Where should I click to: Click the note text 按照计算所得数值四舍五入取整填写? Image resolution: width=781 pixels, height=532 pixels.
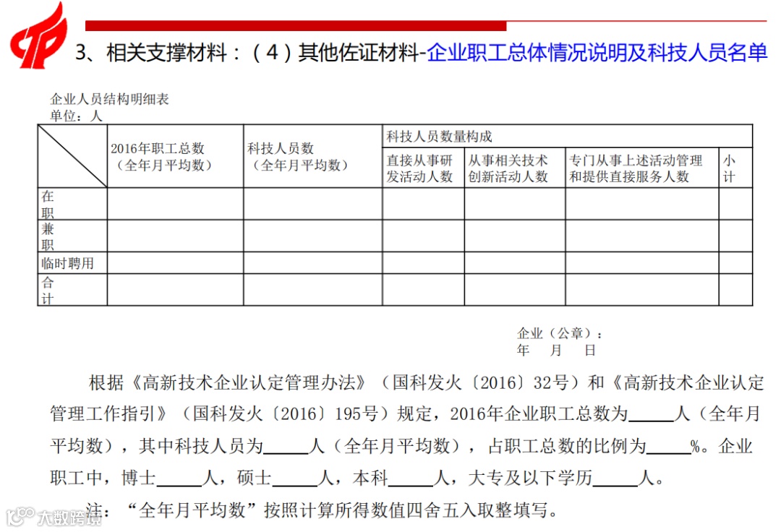(x=406, y=510)
